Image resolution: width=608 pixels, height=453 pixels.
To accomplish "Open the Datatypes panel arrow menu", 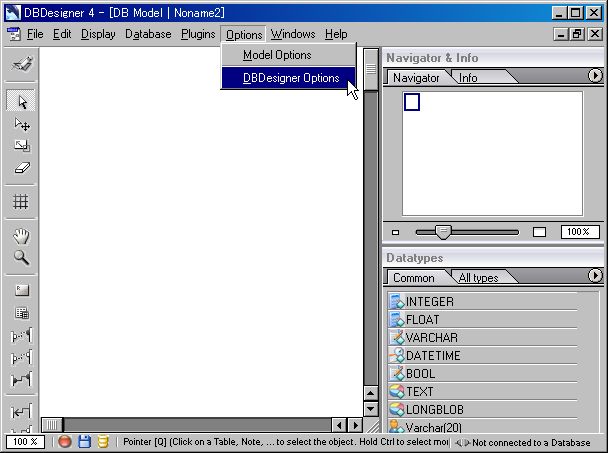I will 595,275.
